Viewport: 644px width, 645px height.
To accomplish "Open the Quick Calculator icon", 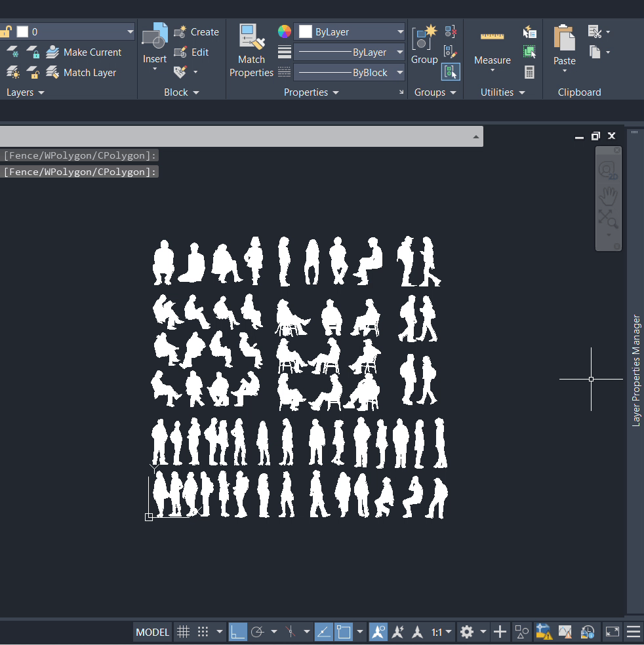I will [x=530, y=72].
